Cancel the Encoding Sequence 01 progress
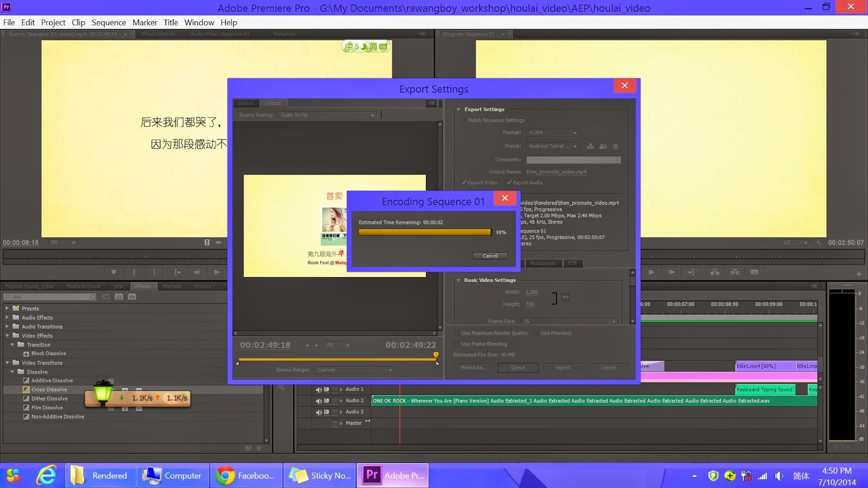The image size is (868, 488). click(490, 256)
